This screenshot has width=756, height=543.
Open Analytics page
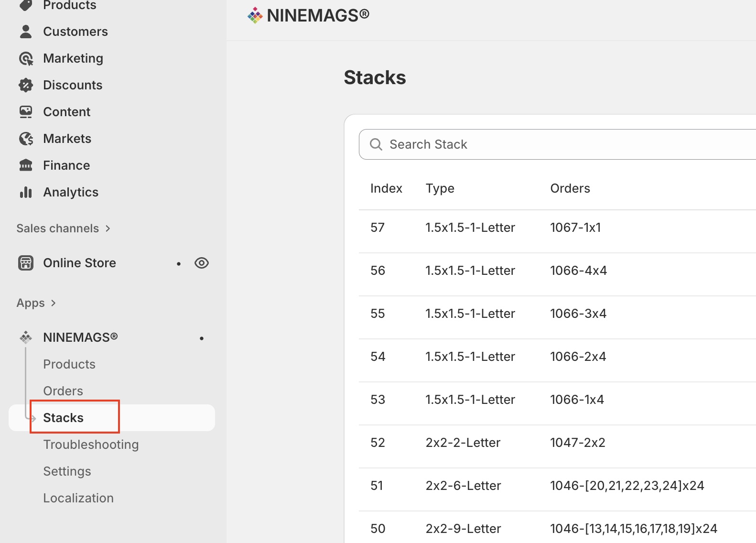tap(71, 192)
